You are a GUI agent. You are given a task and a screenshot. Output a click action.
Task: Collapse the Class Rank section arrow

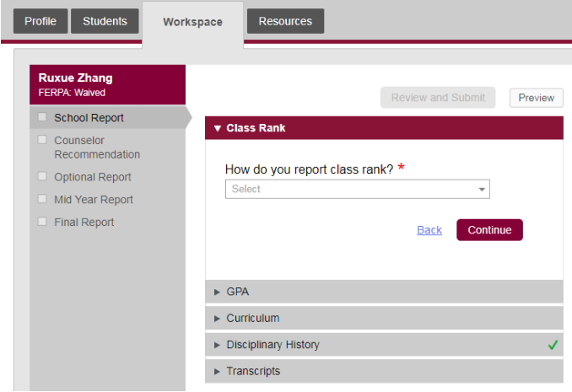click(x=218, y=128)
